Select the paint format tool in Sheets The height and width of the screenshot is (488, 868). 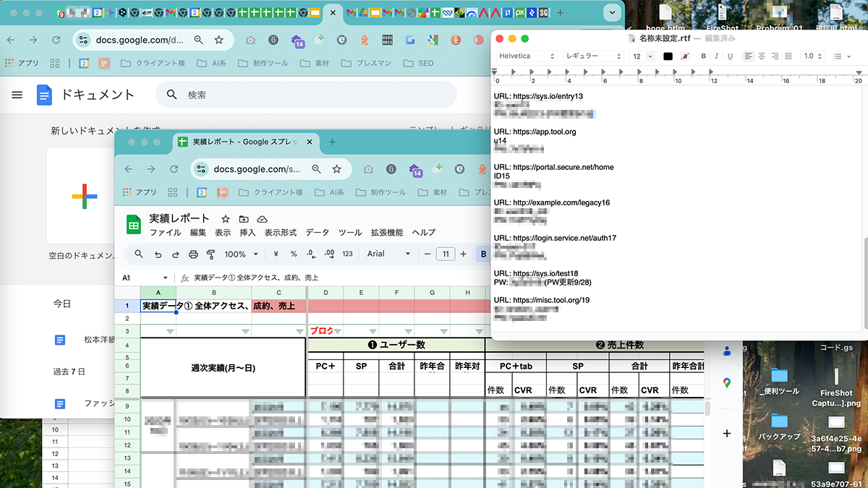(211, 254)
